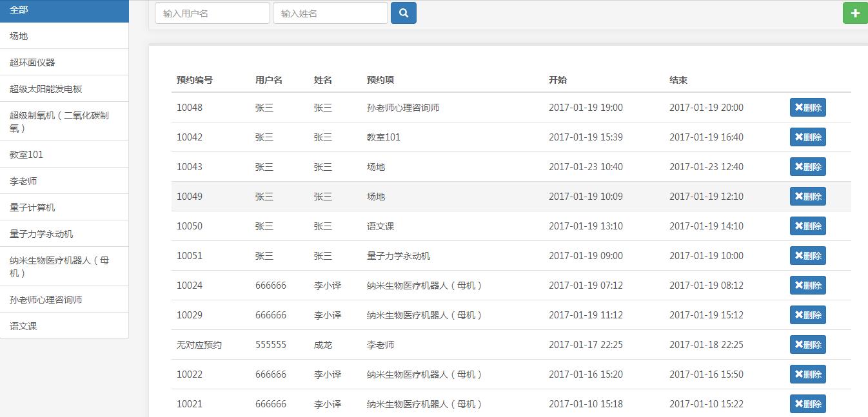This screenshot has width=868, height=417.
Task: Click the 结束 column header
Action: [678, 80]
